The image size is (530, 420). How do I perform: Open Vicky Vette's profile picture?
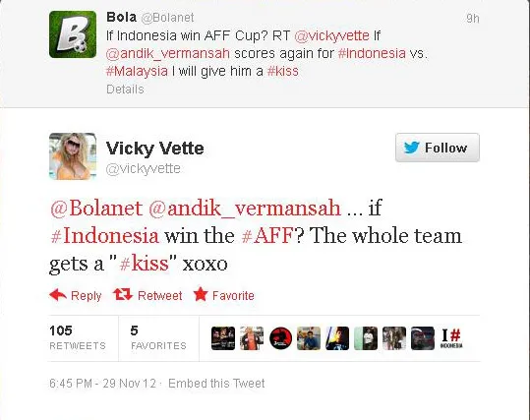(73, 155)
